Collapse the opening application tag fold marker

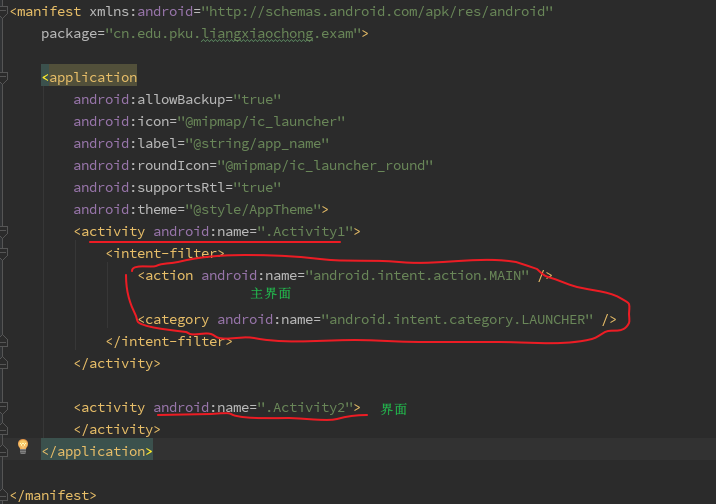pyautogui.click(x=3, y=77)
